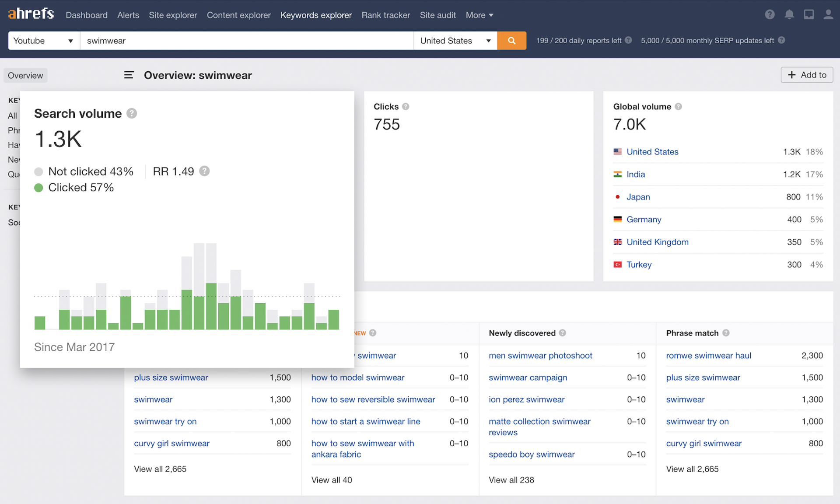Open 'ion perez swimwear' keyword
The width and height of the screenshot is (840, 504).
pos(527,399)
